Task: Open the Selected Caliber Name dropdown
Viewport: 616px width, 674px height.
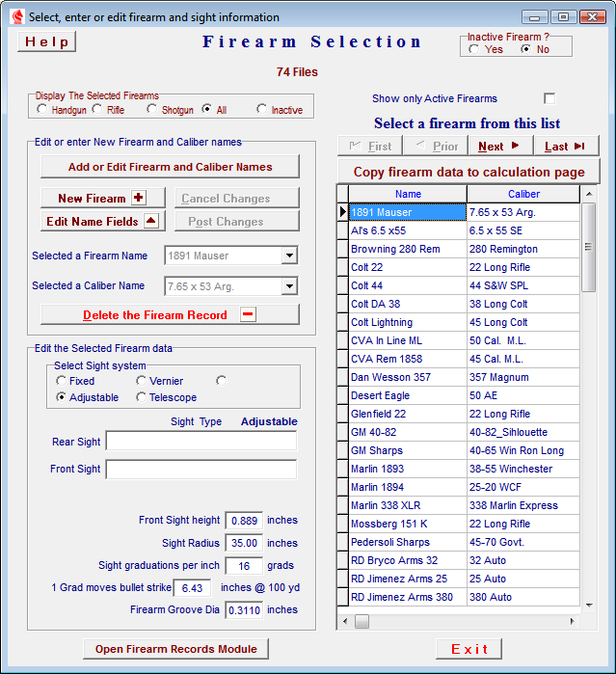Action: (x=289, y=285)
